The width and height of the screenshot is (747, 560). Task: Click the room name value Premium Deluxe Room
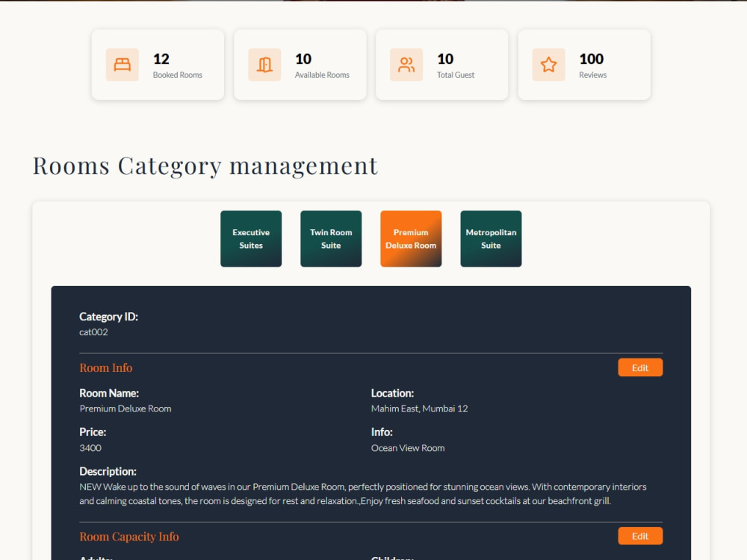pos(125,408)
